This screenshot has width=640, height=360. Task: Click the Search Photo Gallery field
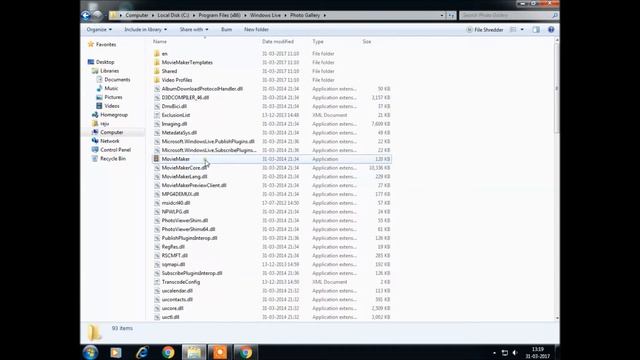point(509,16)
